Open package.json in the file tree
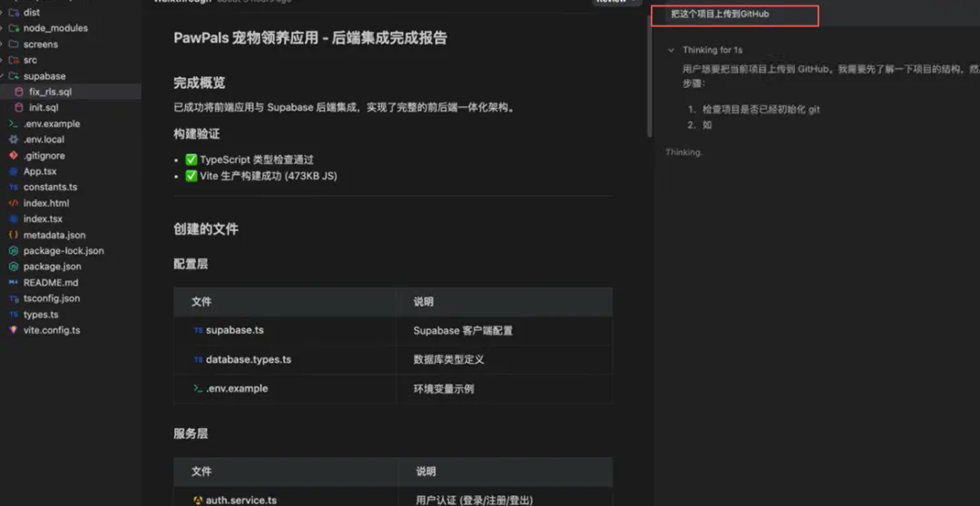980x506 pixels. click(52, 266)
